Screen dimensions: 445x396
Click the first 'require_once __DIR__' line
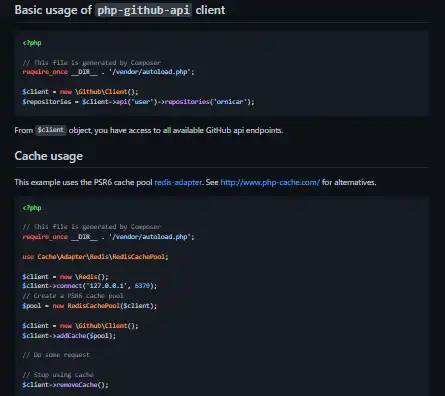[x=108, y=72]
